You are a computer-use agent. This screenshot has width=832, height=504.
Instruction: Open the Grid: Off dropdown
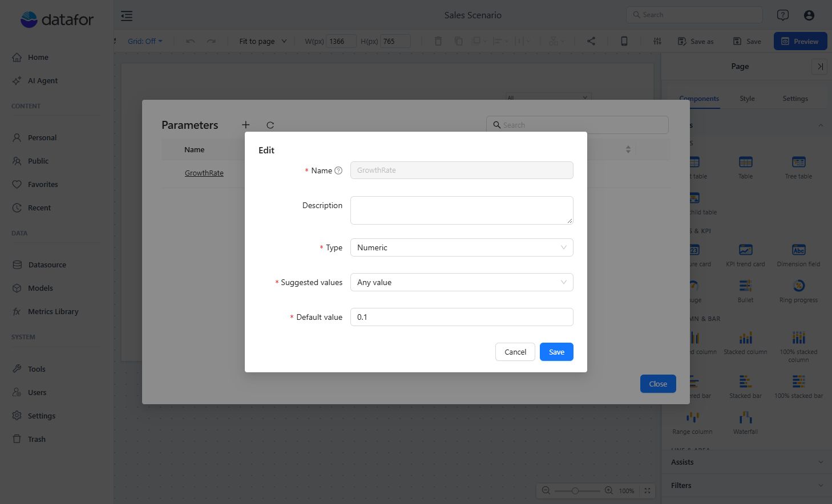145,41
